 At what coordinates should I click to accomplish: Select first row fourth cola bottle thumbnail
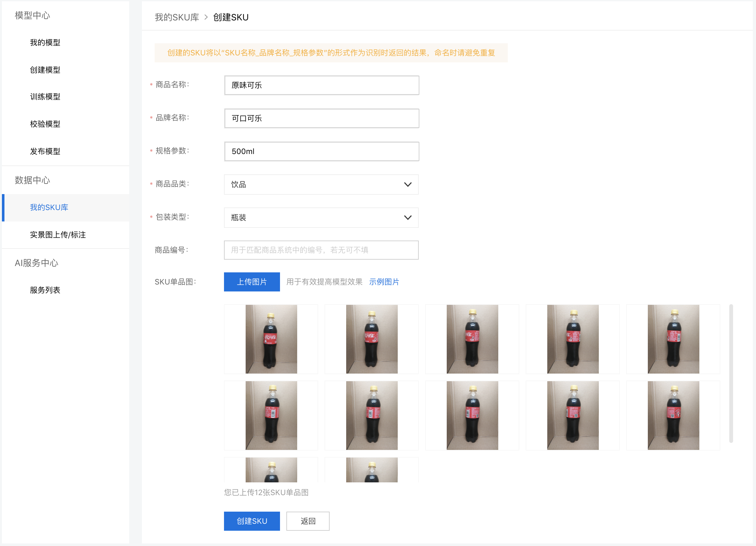573,339
